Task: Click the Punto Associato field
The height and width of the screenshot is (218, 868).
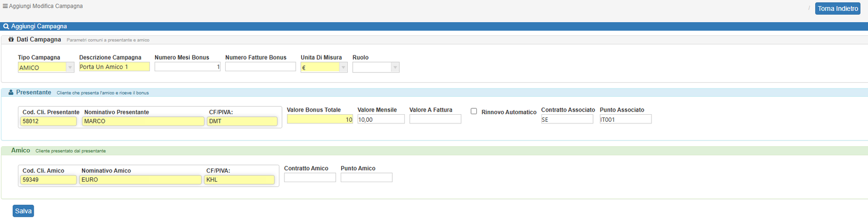Action: (x=626, y=119)
